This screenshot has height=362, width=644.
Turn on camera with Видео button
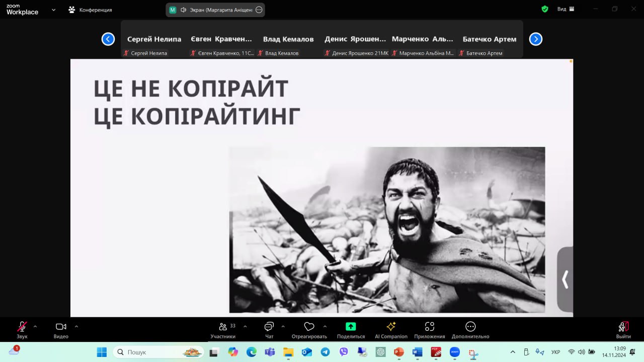(x=61, y=327)
